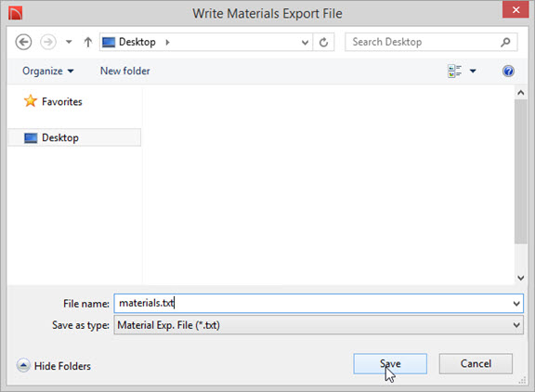Viewport: 535px width, 392px height.
Task: Go up one folder level
Action: pos(87,43)
